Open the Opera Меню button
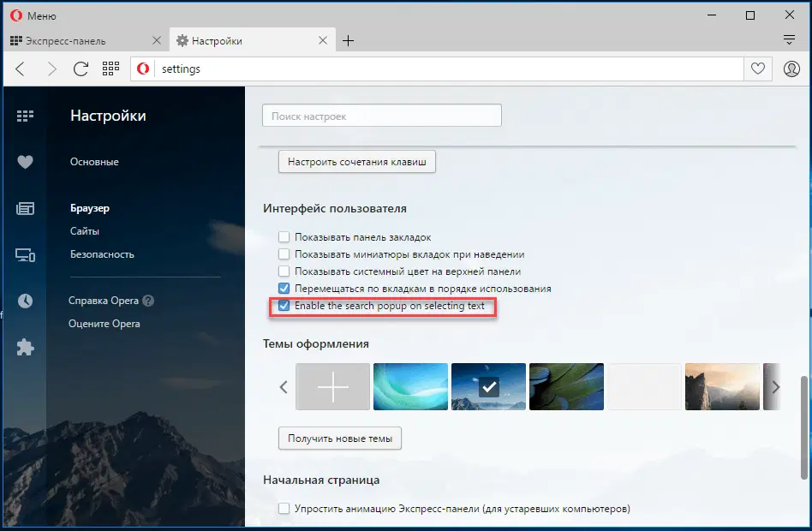 pos(33,15)
